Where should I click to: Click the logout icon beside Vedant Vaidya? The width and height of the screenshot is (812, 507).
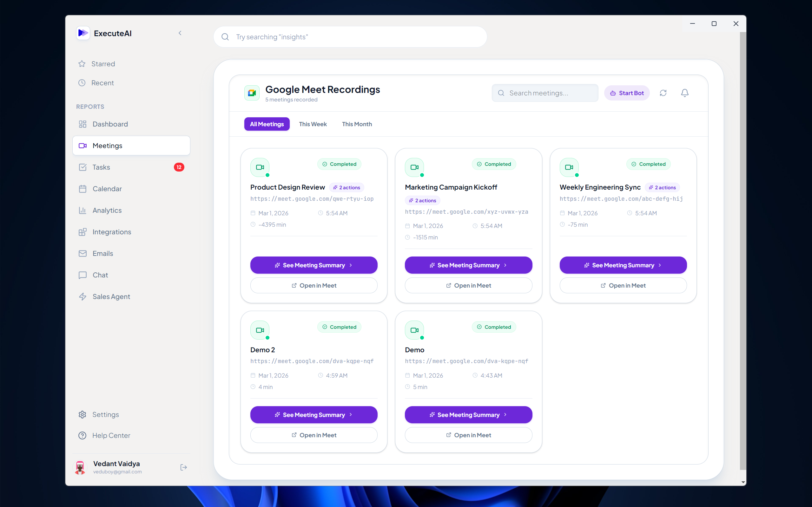coord(183,467)
